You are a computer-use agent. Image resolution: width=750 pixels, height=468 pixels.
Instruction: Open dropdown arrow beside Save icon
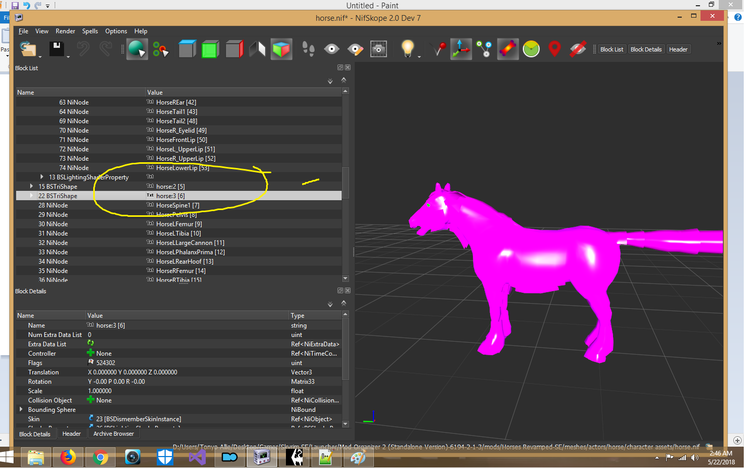[x=68, y=57]
